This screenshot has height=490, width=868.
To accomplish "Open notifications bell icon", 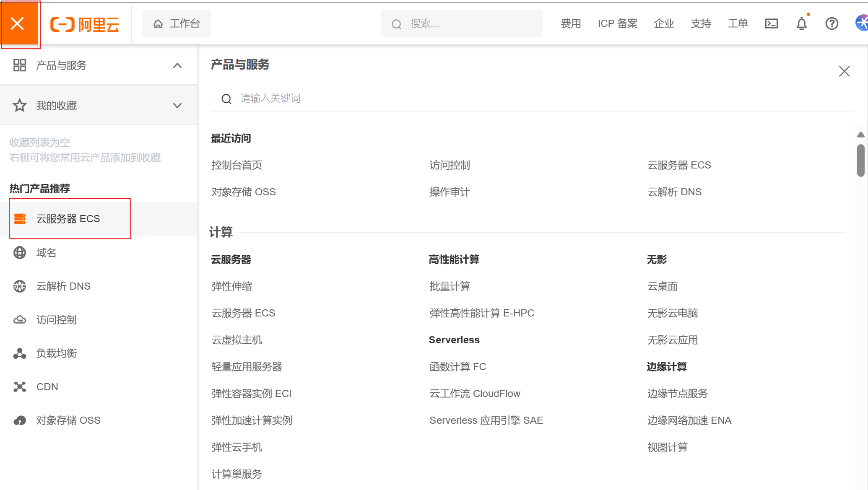I will 801,24.
